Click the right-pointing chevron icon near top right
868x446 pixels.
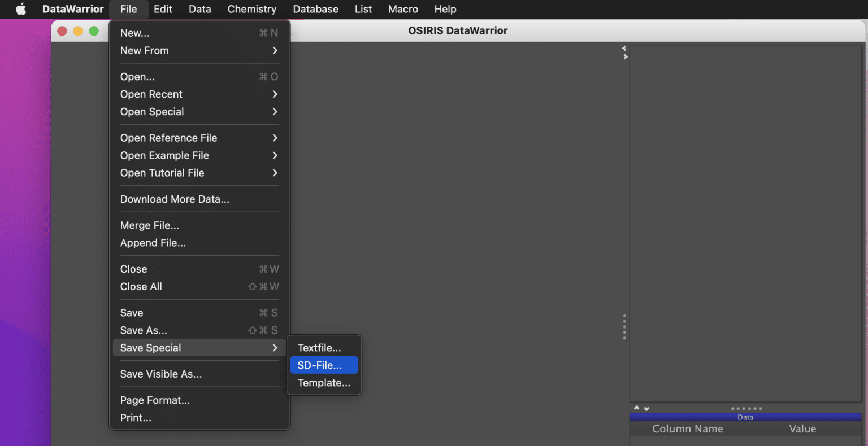pyautogui.click(x=626, y=56)
